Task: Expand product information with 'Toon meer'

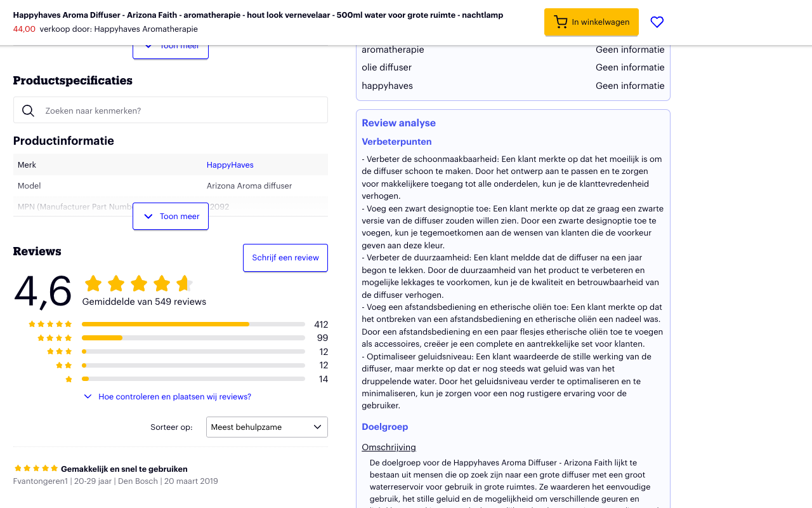Action: (x=171, y=217)
